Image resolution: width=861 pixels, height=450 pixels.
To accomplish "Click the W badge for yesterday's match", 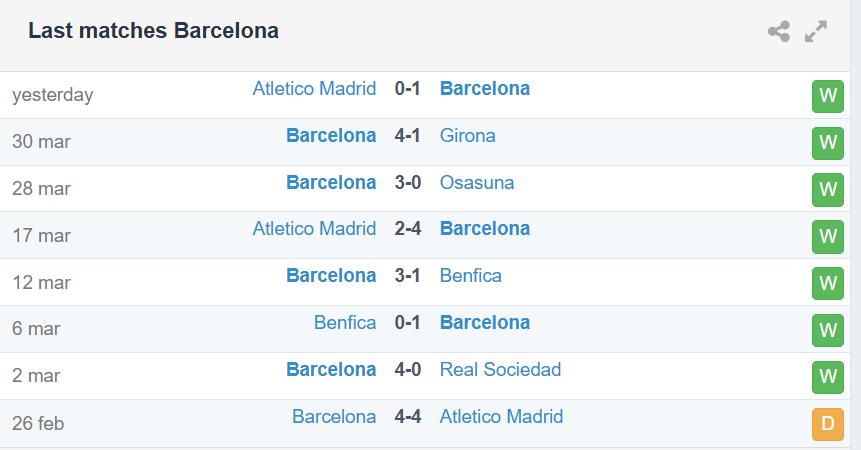I will pos(828,96).
